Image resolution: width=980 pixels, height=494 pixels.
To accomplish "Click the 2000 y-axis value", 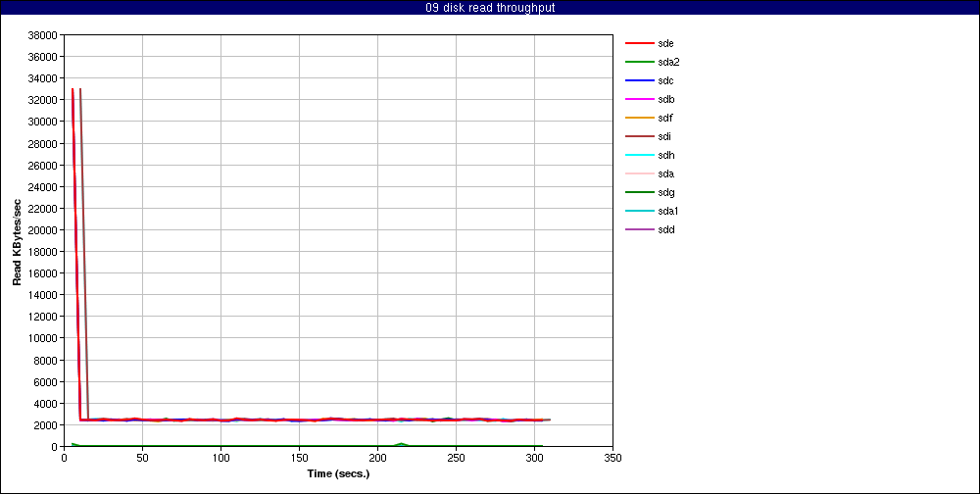I will tap(46, 425).
